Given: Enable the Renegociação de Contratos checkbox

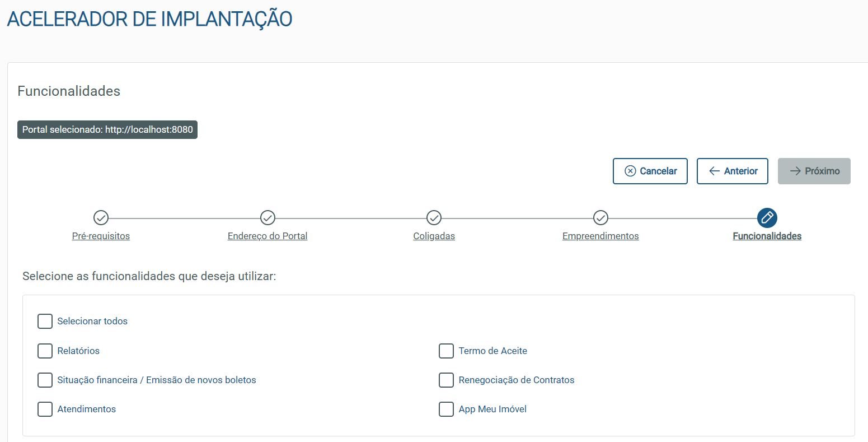Looking at the screenshot, I should pos(446,380).
